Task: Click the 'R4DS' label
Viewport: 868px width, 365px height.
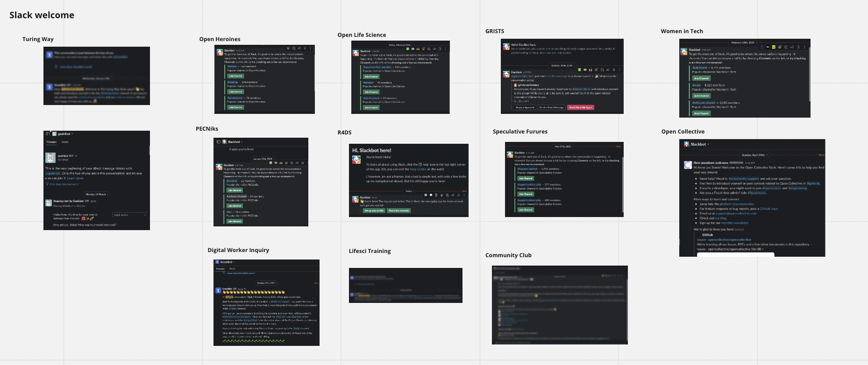Action: coord(344,133)
